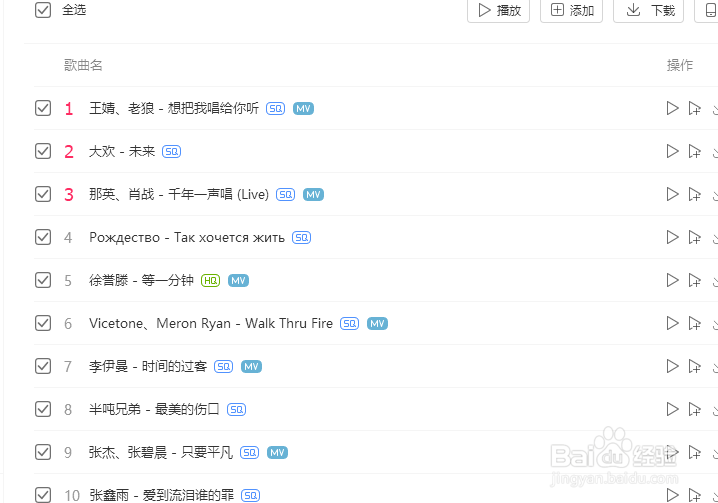Image resolution: width=718 pixels, height=503 pixels.
Task: Add 只要平凡 to playlist icon
Action: pyautogui.click(x=695, y=452)
